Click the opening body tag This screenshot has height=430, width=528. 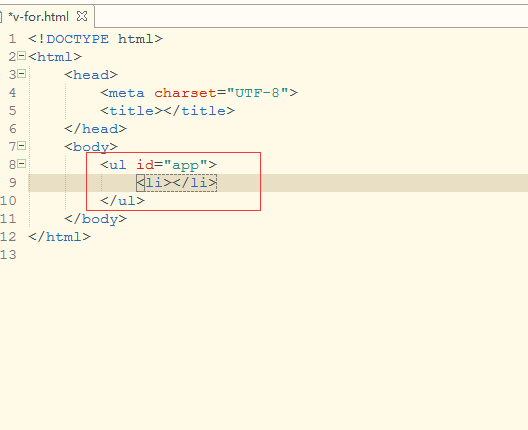coord(91,147)
